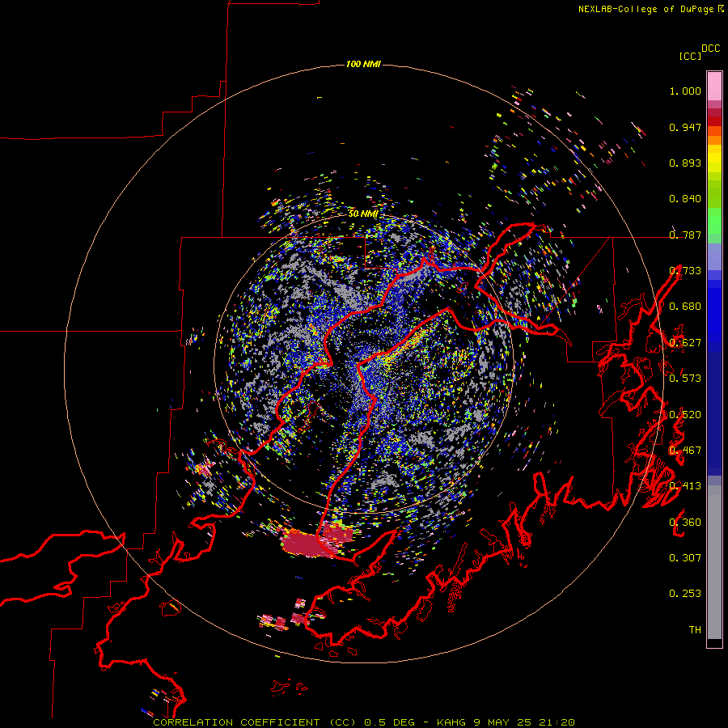Select the 0.733 scale value
Image resolution: width=728 pixels, height=728 pixels.
pyautogui.click(x=685, y=271)
